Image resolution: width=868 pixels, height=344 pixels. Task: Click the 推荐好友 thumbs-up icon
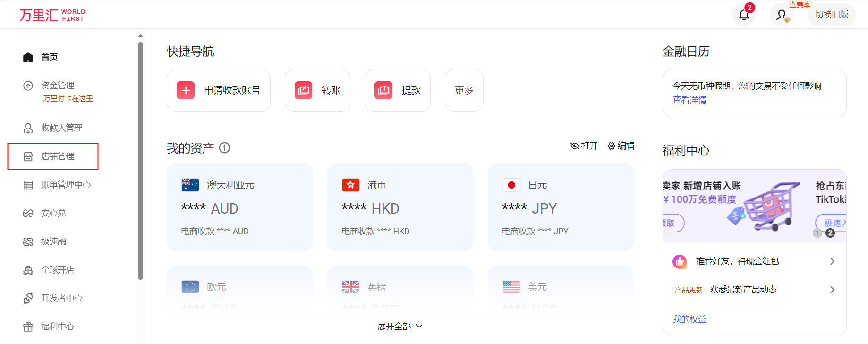(680, 261)
